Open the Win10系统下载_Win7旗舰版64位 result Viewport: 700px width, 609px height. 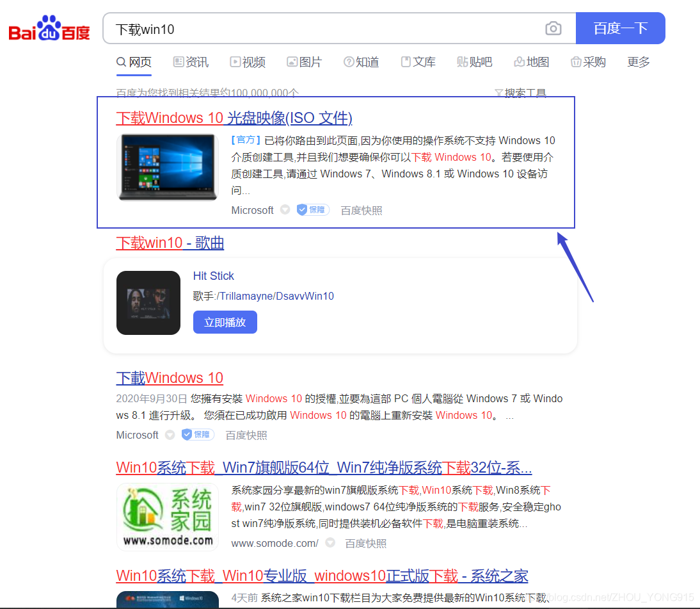pos(324,468)
